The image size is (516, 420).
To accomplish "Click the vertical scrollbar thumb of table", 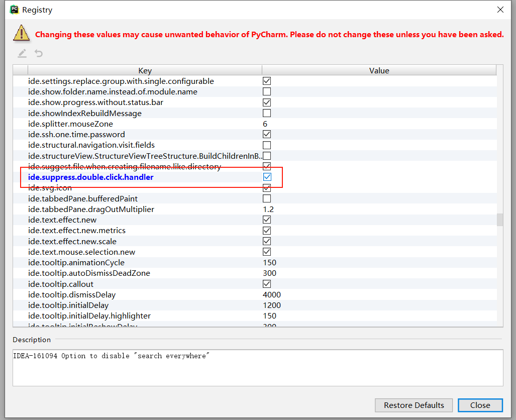I will 500,220.
